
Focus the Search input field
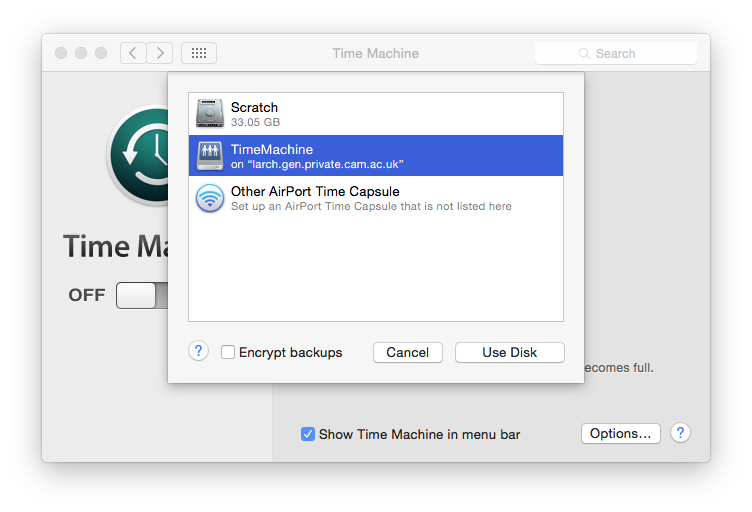(616, 53)
